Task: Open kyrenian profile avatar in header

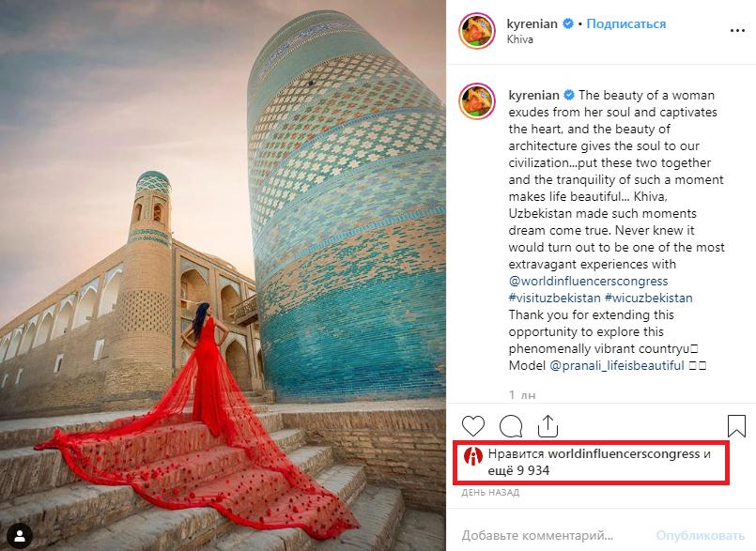Action: (477, 30)
